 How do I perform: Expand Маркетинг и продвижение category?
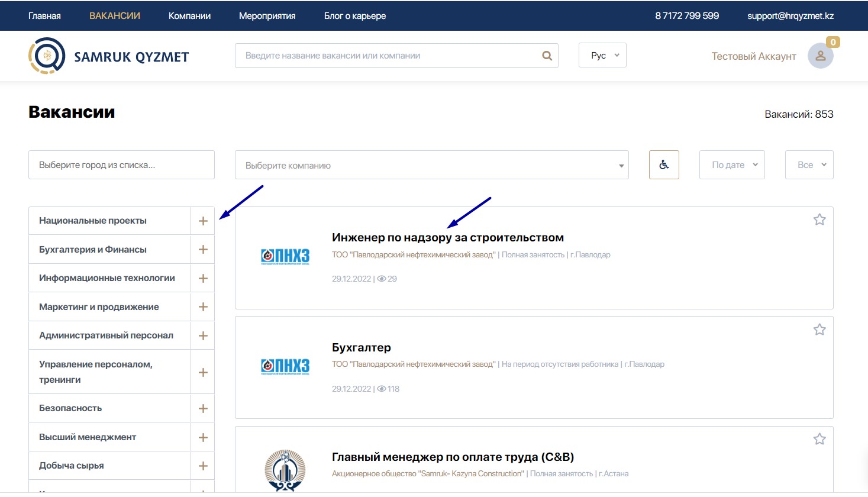pyautogui.click(x=203, y=307)
